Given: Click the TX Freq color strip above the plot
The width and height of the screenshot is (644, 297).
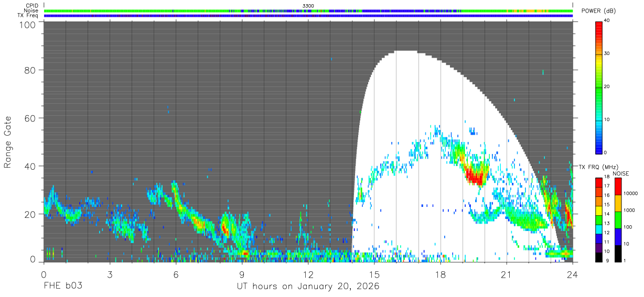Looking at the screenshot, I should coord(308,16).
